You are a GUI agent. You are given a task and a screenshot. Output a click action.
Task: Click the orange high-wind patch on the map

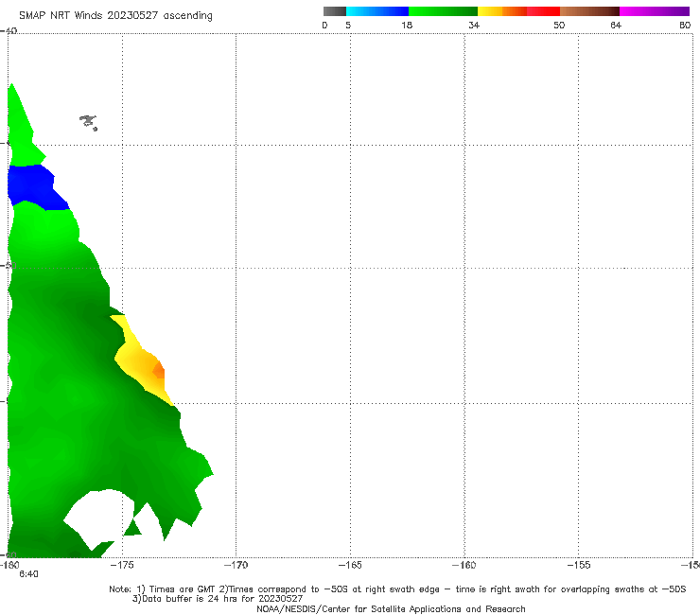(x=159, y=370)
